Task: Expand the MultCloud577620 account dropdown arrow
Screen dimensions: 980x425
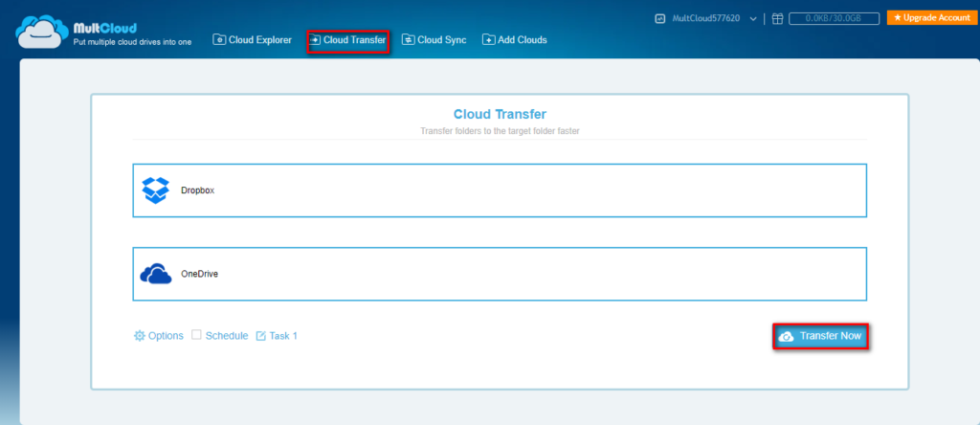Action: point(753,18)
